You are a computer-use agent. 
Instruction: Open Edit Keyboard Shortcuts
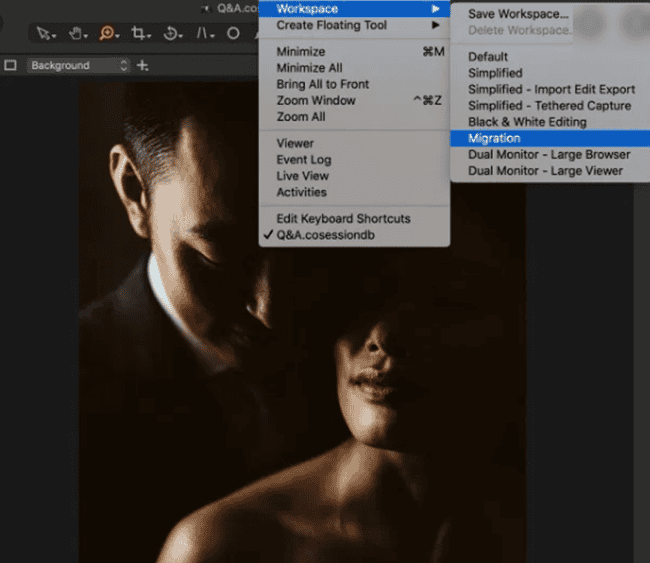[354, 218]
